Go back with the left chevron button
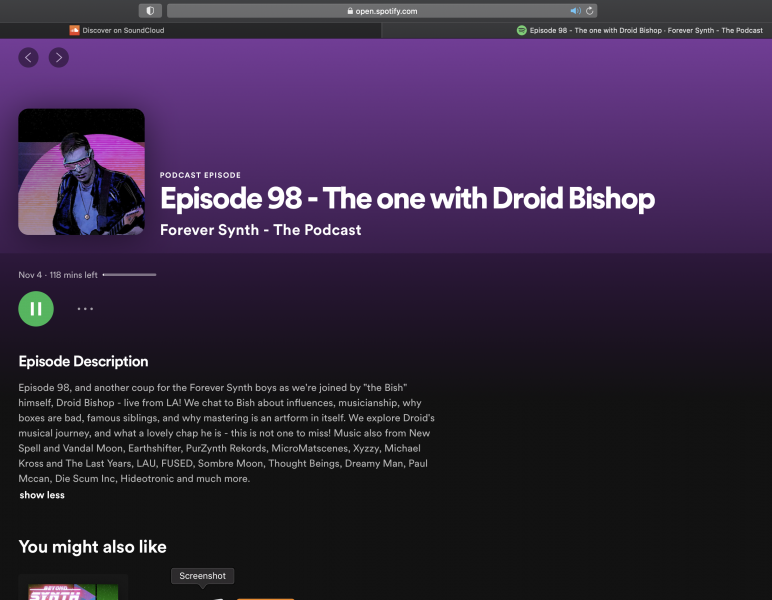Image resolution: width=772 pixels, height=600 pixels. [x=29, y=58]
